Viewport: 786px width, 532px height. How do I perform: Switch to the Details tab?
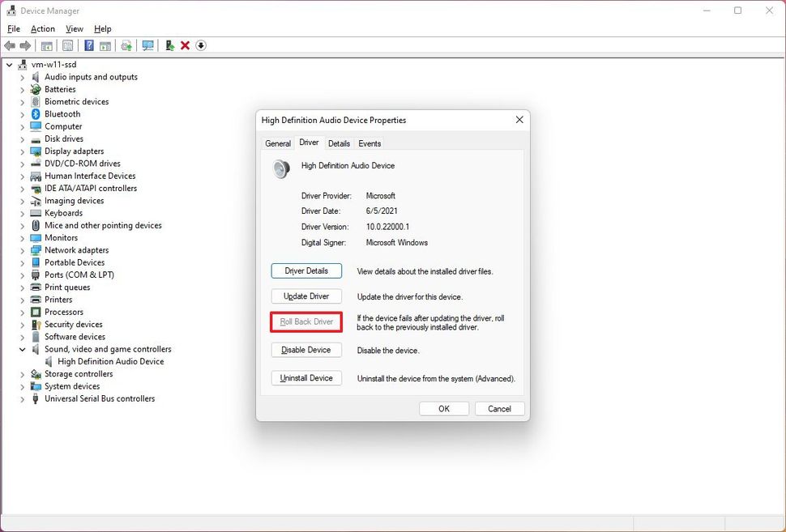[x=339, y=143]
